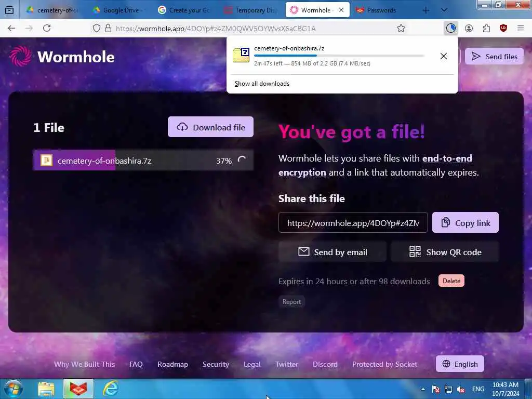Open File Explorer from the taskbar

[46, 389]
